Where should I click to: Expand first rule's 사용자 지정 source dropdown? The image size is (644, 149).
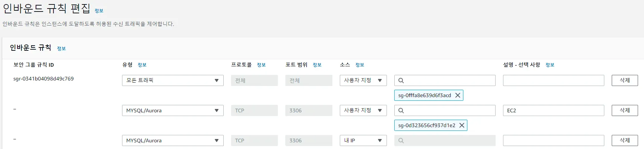pyautogui.click(x=363, y=80)
